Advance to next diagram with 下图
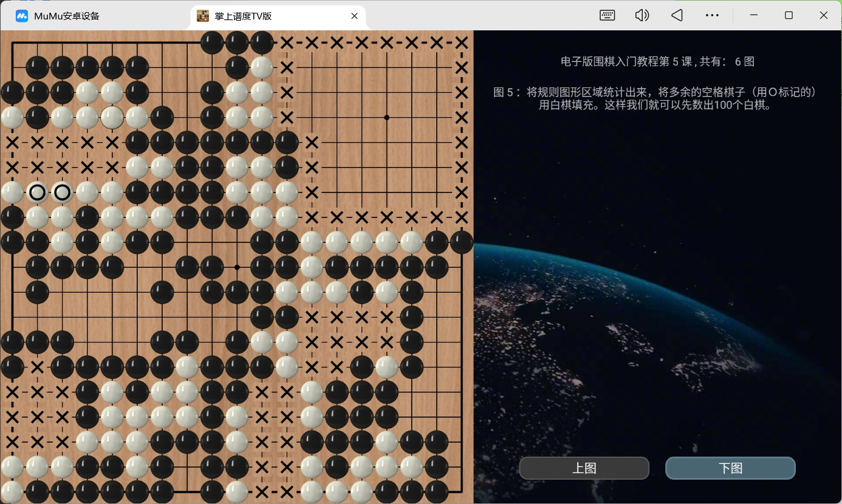This screenshot has width=842, height=504. [x=730, y=468]
